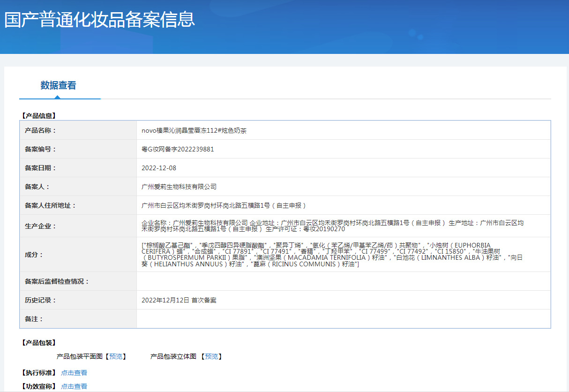Select product name novo榛果沁润晶莹唇冻 value

(194, 130)
